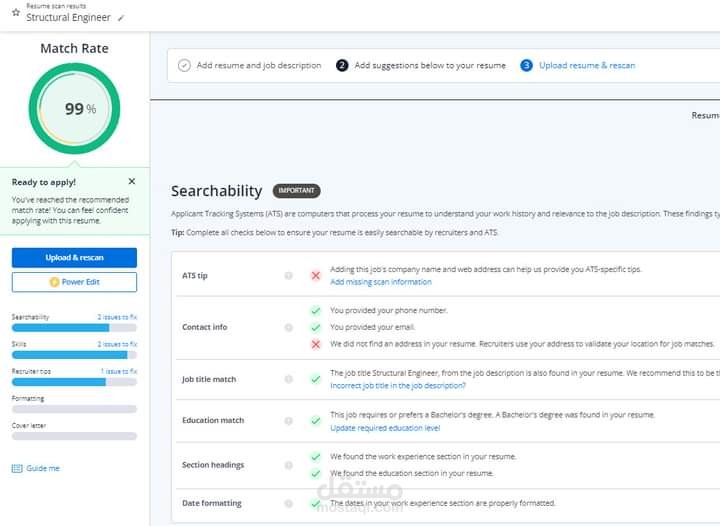Screen dimensions: 720x526
Task: Click the step 3 number badge
Action: [x=526, y=65]
